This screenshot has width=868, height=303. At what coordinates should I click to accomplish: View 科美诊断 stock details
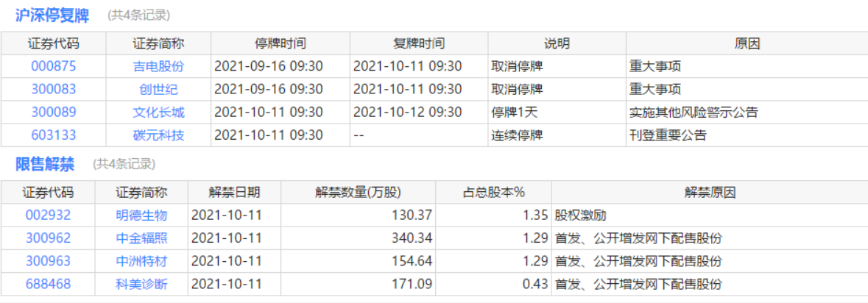tap(141, 284)
